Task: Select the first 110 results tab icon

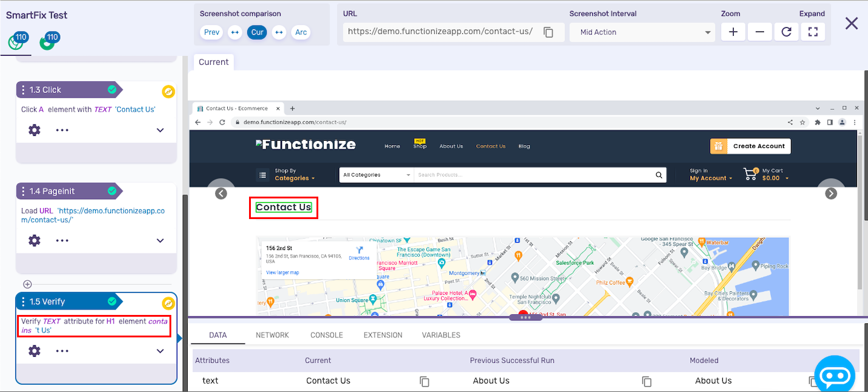Action: tap(17, 41)
